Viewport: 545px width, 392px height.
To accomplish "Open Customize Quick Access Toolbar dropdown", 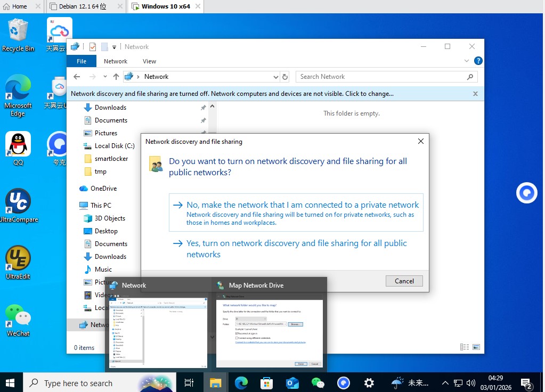I will (114, 47).
